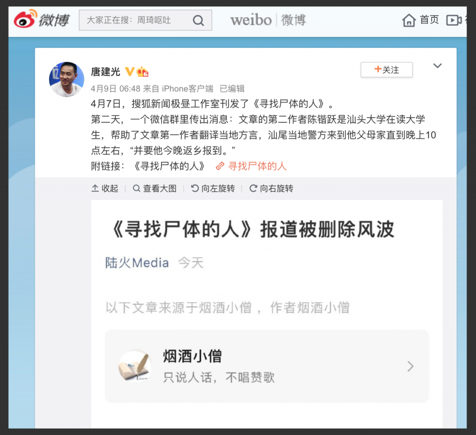Click the 烟酒小僧 notebook avatar
Image resolution: width=476 pixels, height=435 pixels.
135,366
